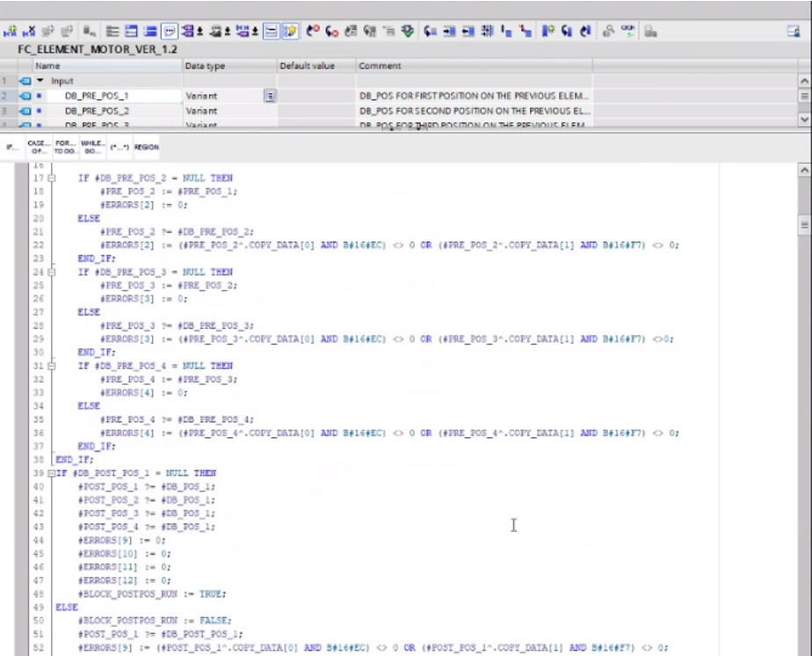
Task: Collapse the IF block at line 39
Action: tap(51, 473)
